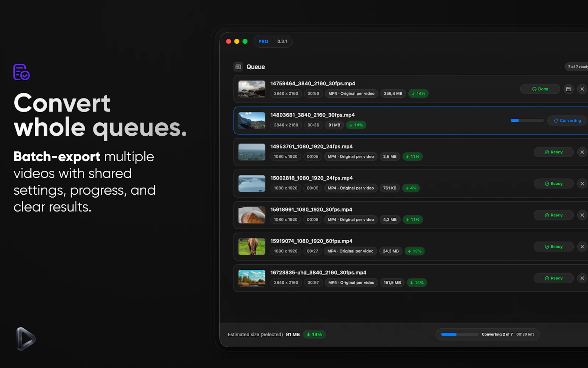Remove 14953761_1080_1920_24fps.mp4 from queue
588x368 pixels.
(582, 152)
